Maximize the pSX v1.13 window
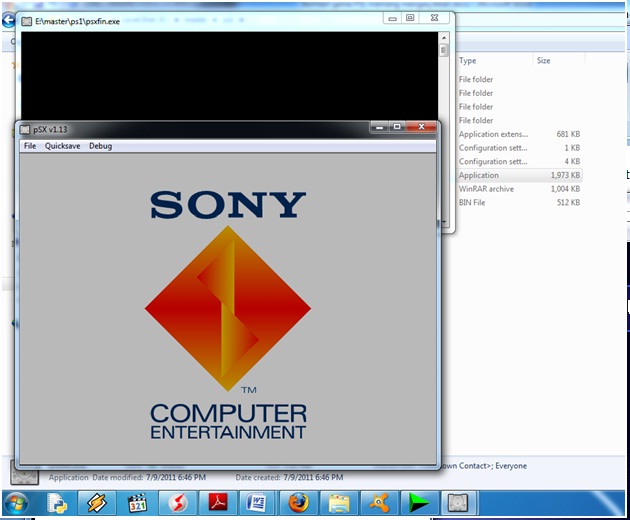The image size is (630, 520). point(397,127)
